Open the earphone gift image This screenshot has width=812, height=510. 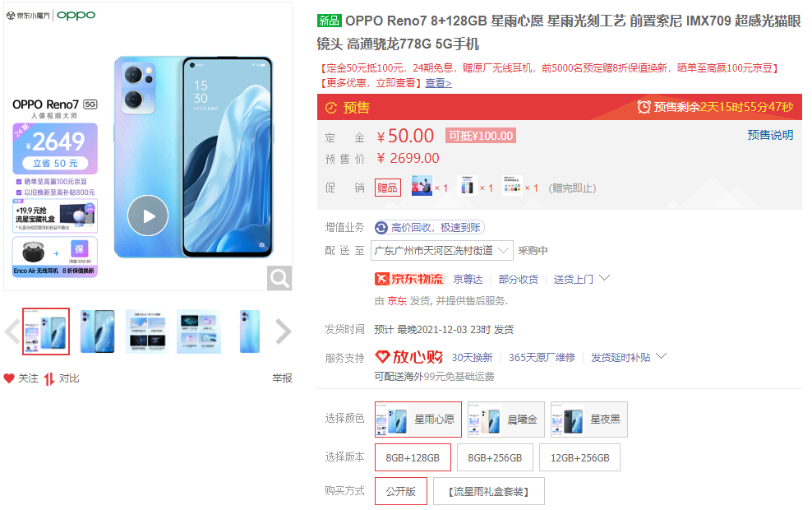tap(422, 186)
